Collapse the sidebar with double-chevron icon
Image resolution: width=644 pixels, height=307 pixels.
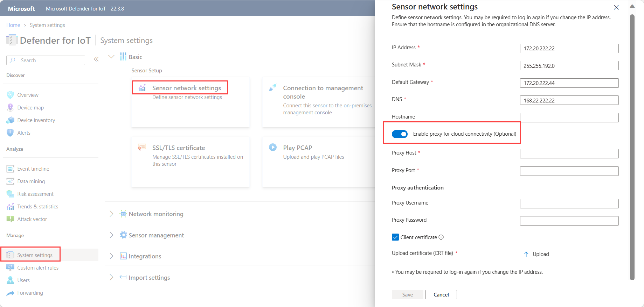click(96, 59)
